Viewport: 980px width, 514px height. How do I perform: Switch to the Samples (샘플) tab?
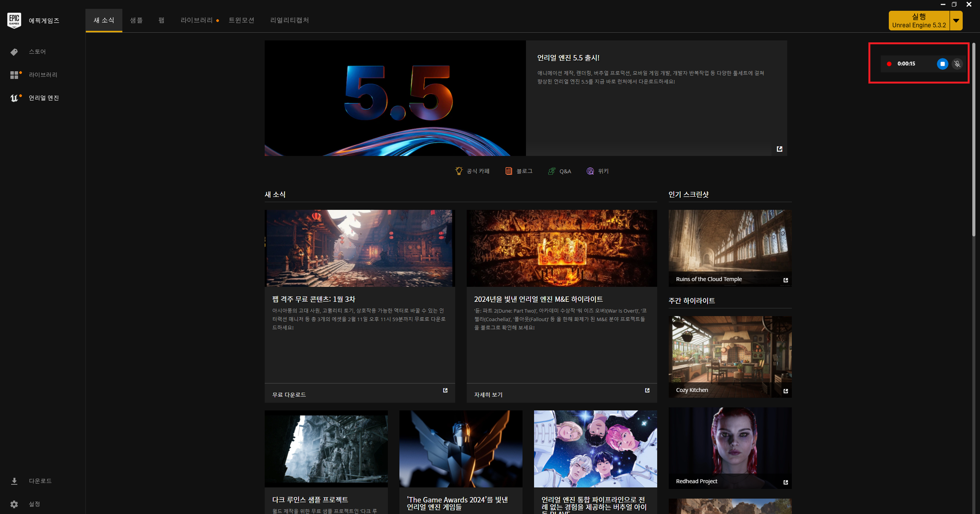point(136,20)
